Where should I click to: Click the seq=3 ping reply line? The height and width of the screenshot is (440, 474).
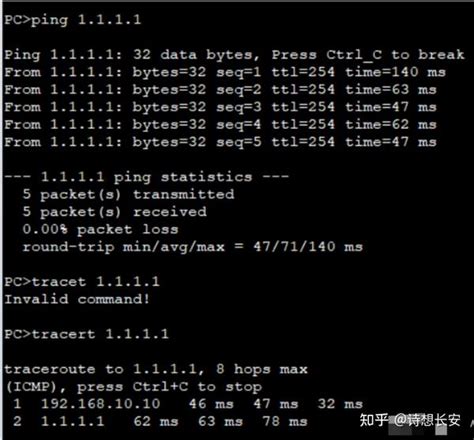point(220,107)
